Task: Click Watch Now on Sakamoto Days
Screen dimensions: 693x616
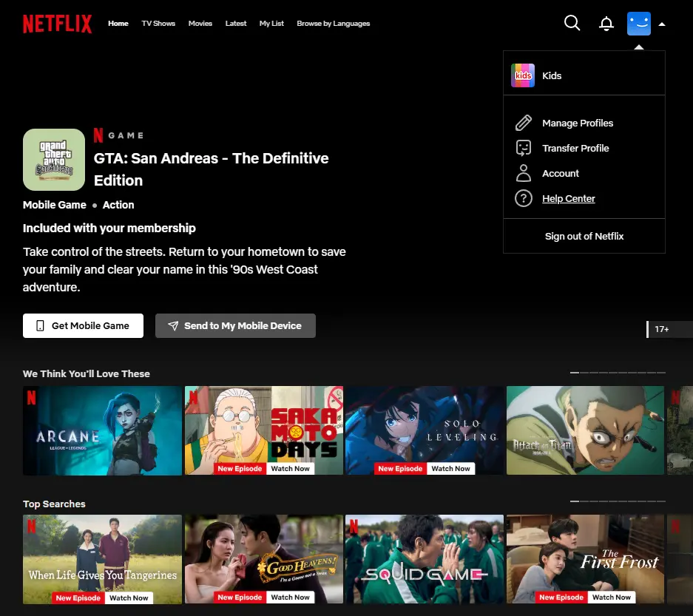Action: [291, 468]
